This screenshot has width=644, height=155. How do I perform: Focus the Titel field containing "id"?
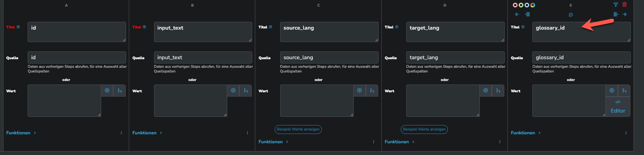pos(77,32)
